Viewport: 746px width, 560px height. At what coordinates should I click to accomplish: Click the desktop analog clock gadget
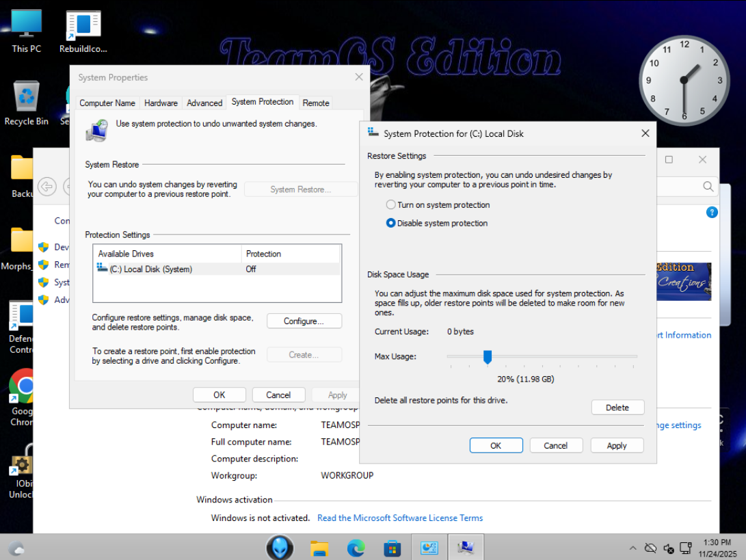tap(684, 81)
